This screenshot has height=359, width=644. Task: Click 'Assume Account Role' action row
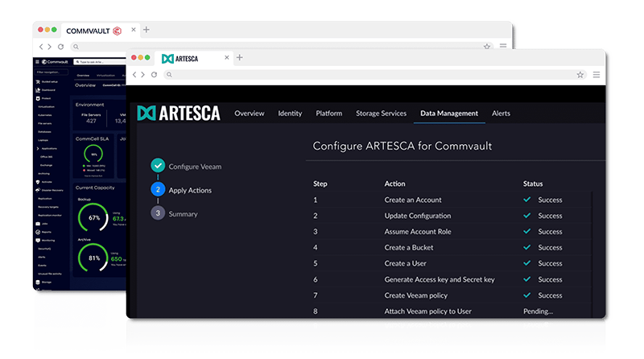[x=452, y=232]
